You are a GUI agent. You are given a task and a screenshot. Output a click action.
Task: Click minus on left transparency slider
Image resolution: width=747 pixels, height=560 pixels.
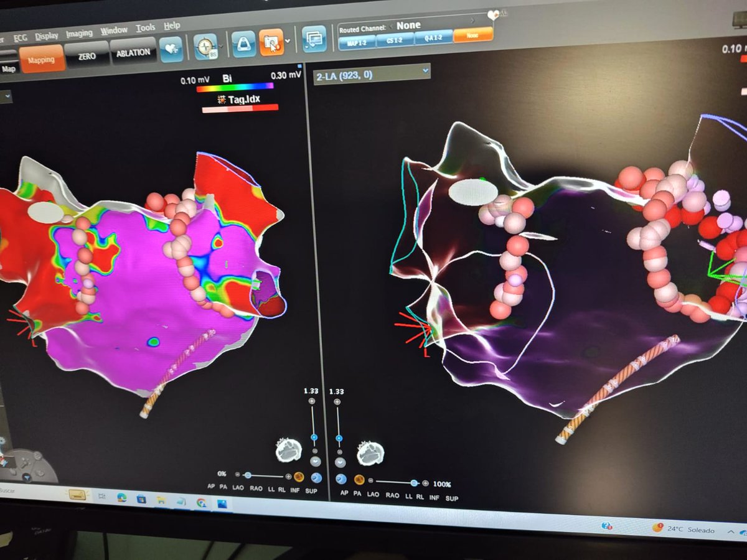tap(238, 475)
